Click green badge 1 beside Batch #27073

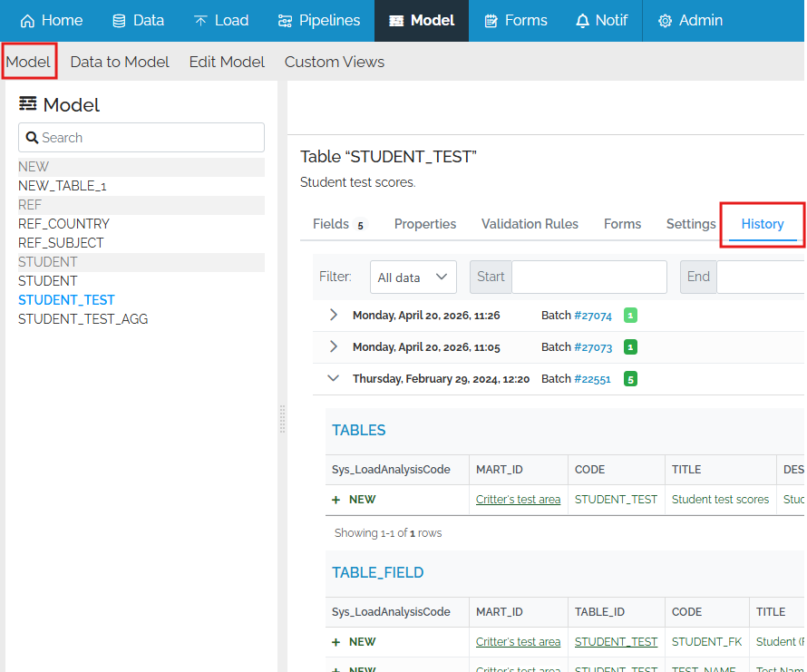tap(630, 347)
